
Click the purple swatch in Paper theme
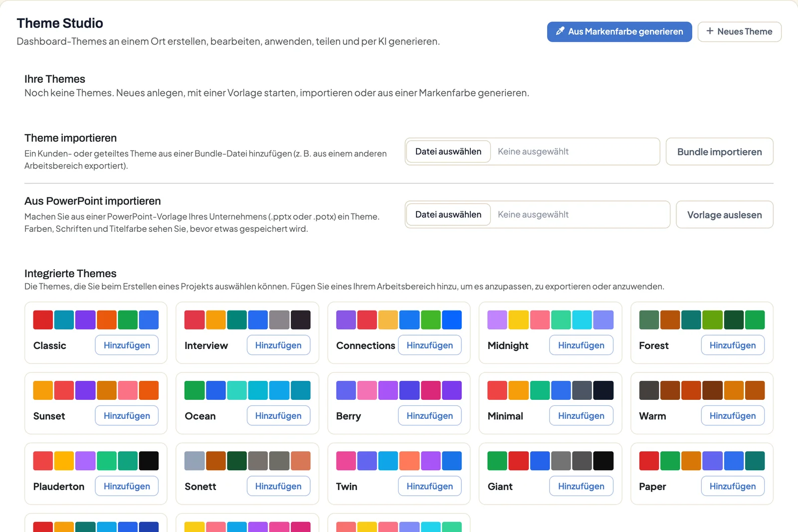pos(712,461)
